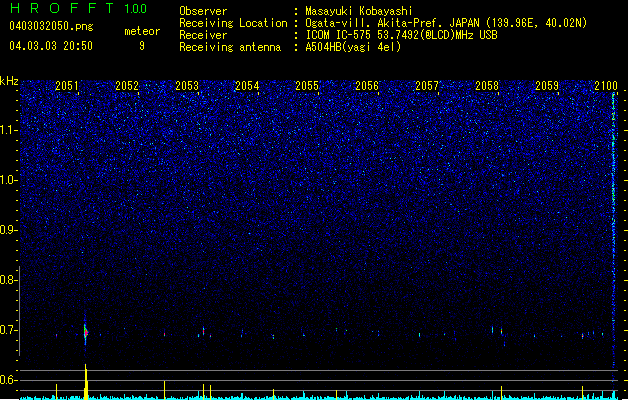Click the 0.8 kHz frequency label

tap(8, 280)
